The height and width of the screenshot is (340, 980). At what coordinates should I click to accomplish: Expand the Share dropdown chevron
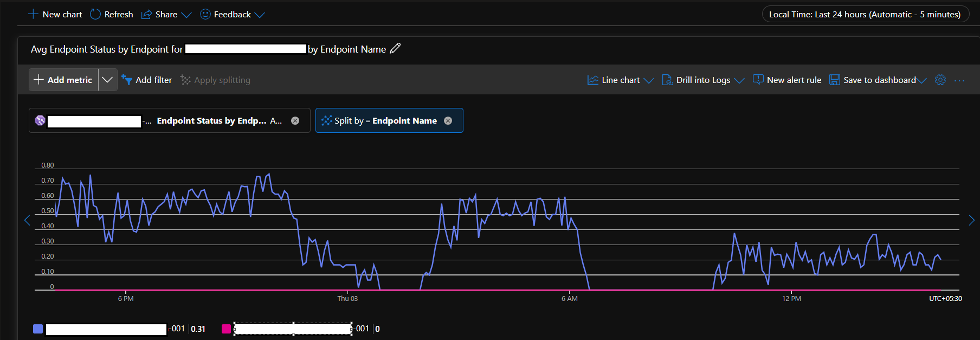[x=186, y=15]
